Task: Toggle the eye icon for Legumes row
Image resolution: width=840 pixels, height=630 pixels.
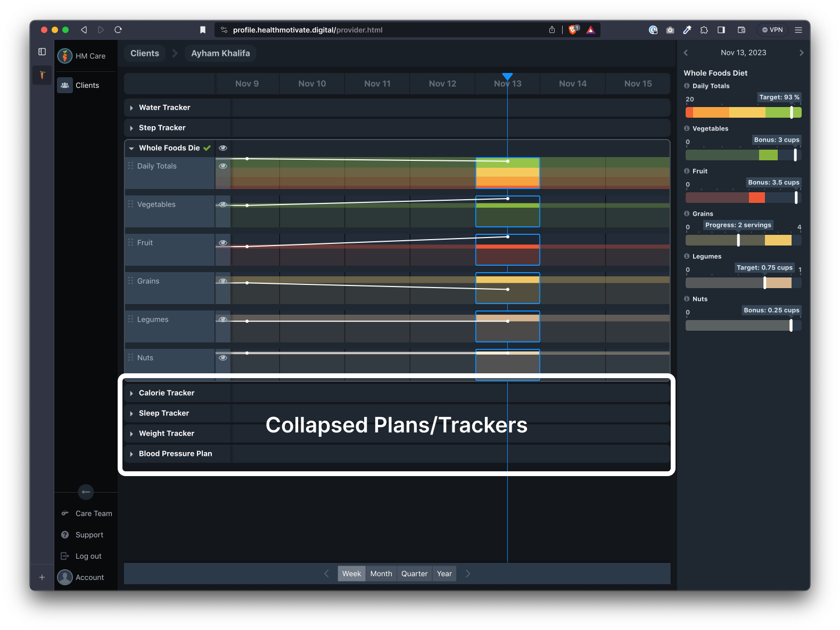Action: (223, 320)
